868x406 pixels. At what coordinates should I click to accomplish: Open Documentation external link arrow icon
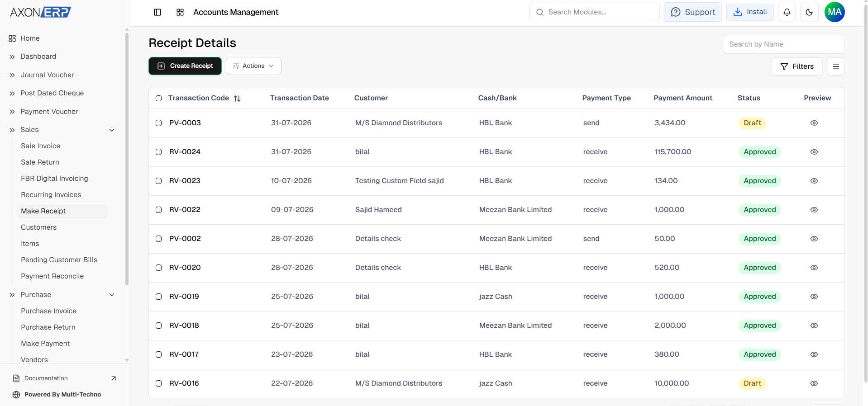click(114, 378)
